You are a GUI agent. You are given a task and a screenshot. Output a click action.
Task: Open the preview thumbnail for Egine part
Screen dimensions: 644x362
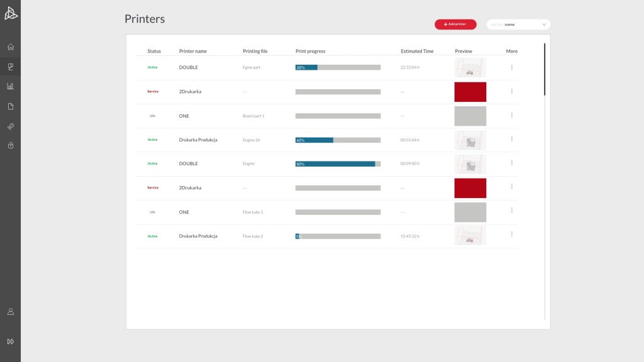(470, 67)
